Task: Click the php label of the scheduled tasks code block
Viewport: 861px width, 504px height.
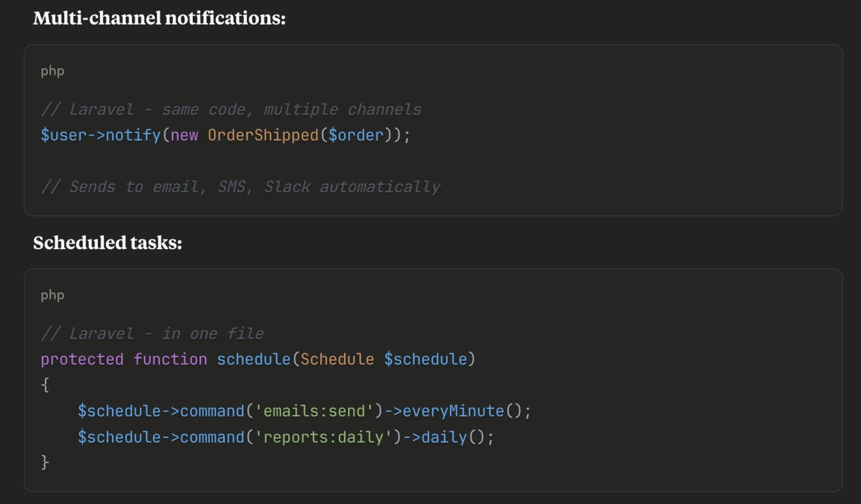Action: pos(52,295)
